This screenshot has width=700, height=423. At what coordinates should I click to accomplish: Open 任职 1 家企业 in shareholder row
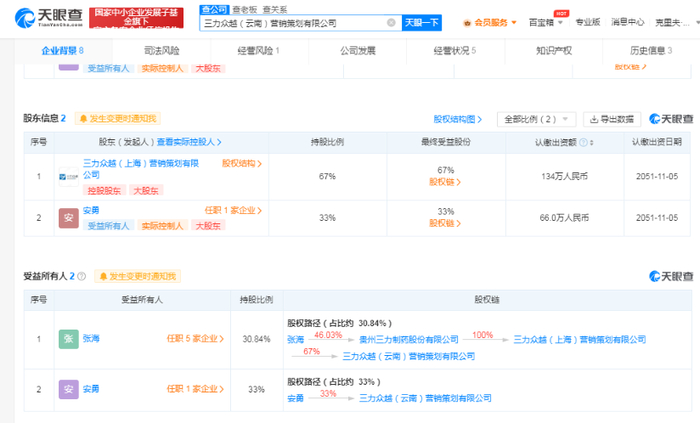coord(233,211)
